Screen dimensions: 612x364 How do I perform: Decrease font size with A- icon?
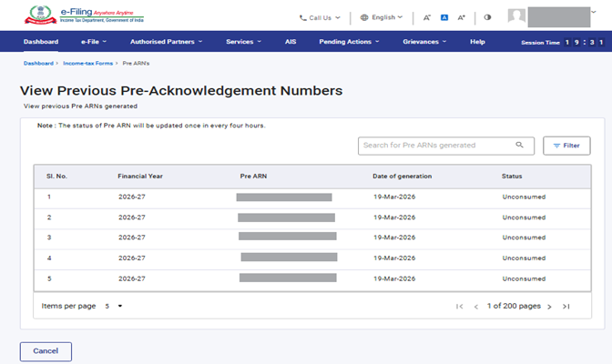(x=427, y=16)
